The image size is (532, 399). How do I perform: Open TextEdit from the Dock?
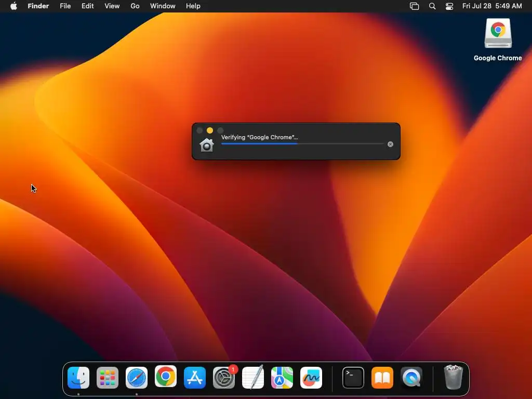253,377
